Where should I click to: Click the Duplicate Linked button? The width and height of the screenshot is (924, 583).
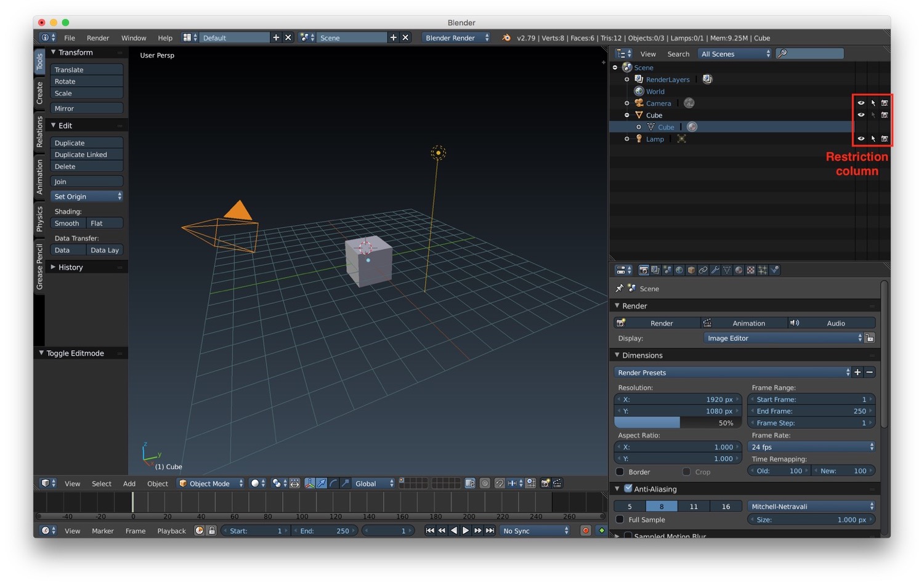87,155
